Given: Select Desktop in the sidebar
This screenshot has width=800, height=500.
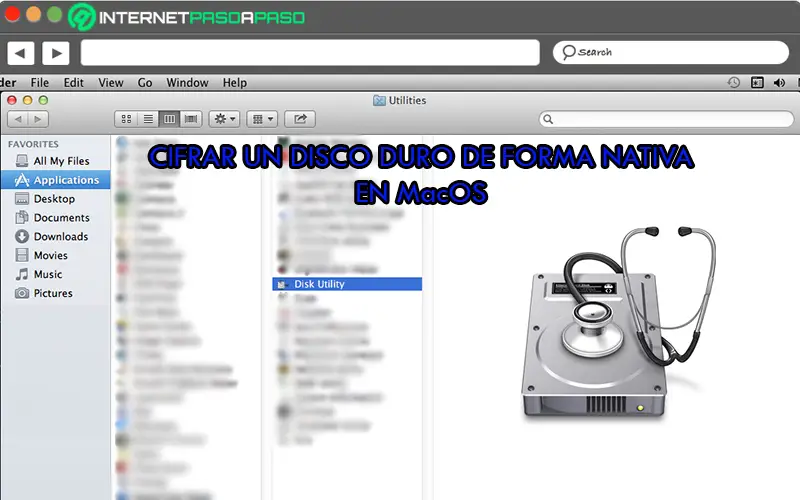Looking at the screenshot, I should pos(56,199).
